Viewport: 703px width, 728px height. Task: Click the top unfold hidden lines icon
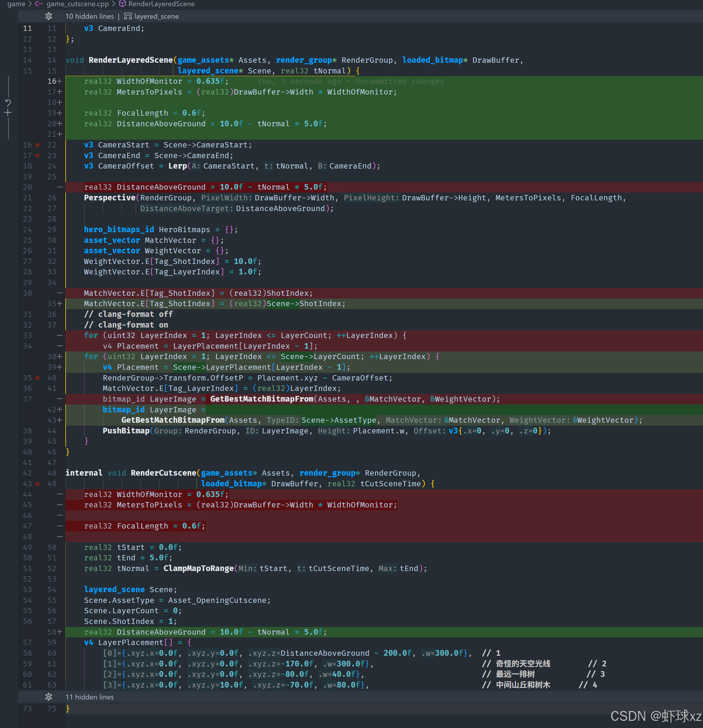point(49,16)
